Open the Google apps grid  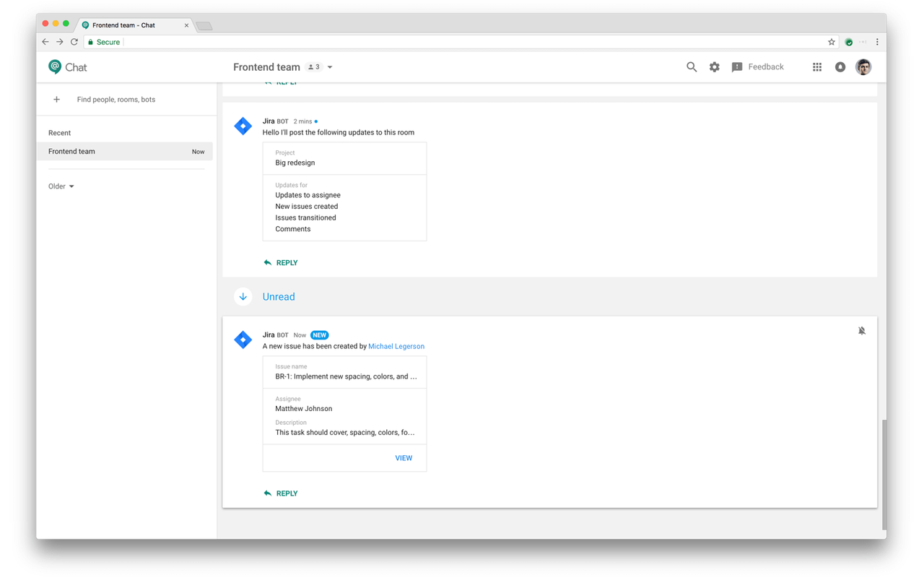tap(816, 66)
